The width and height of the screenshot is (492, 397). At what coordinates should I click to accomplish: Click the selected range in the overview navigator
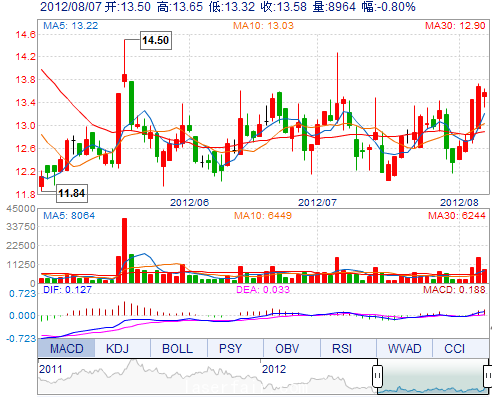pyautogui.click(x=433, y=376)
